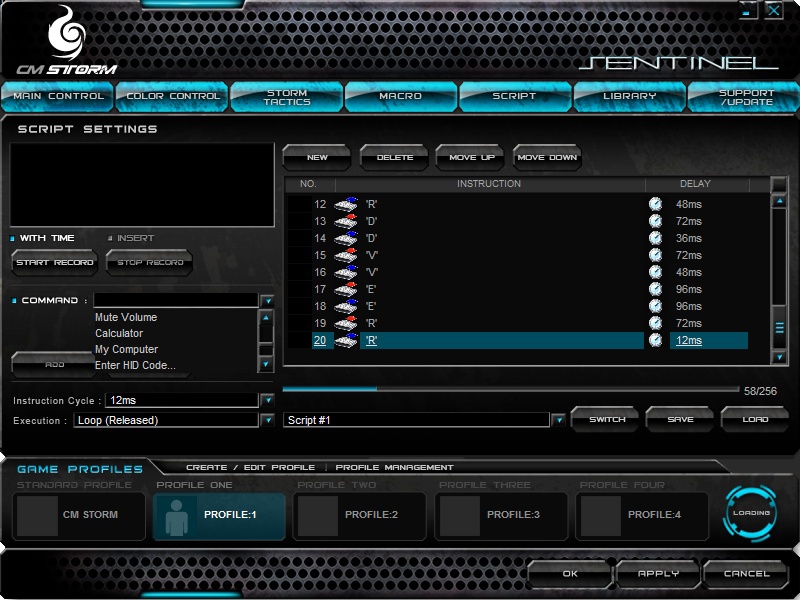
Task: Click the delay clock icon in row 14
Action: (x=656, y=238)
